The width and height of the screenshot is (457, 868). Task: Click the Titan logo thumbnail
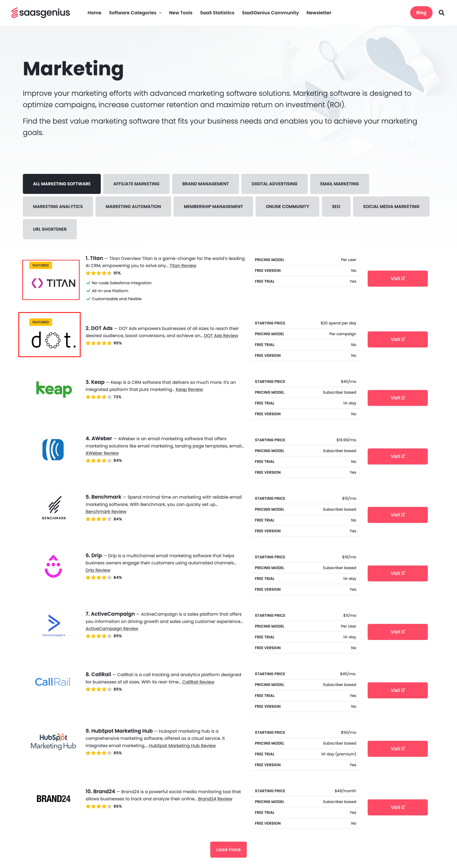[51, 280]
